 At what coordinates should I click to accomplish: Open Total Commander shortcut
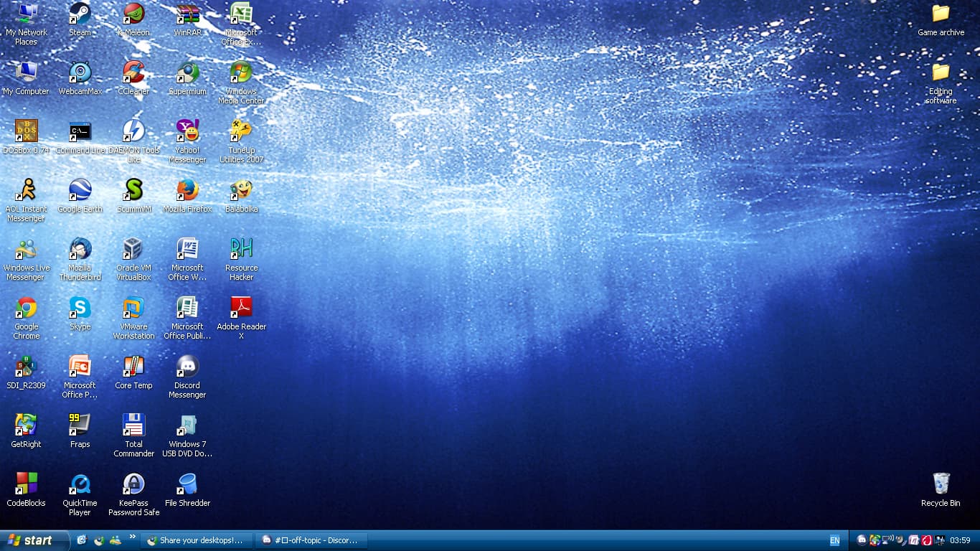pyautogui.click(x=133, y=425)
